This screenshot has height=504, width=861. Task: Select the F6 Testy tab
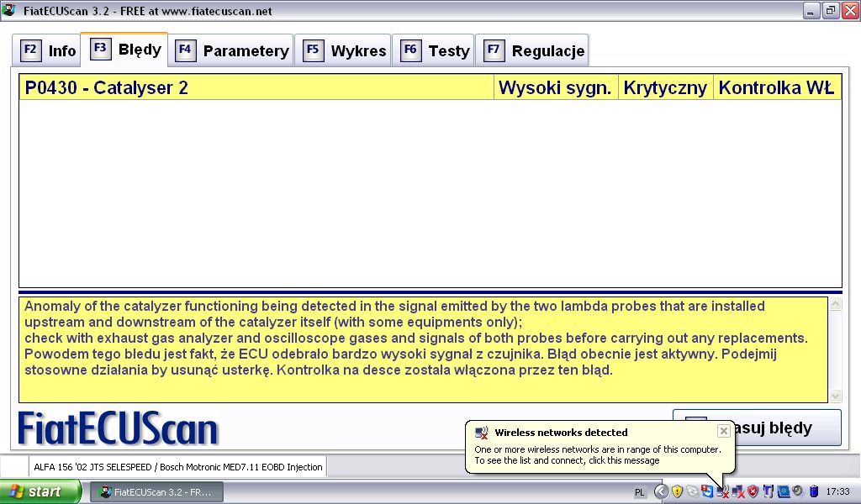tap(434, 51)
